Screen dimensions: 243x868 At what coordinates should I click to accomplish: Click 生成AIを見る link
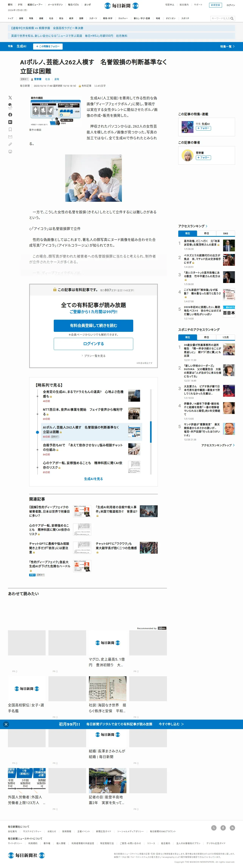pyautogui.click(x=93, y=479)
